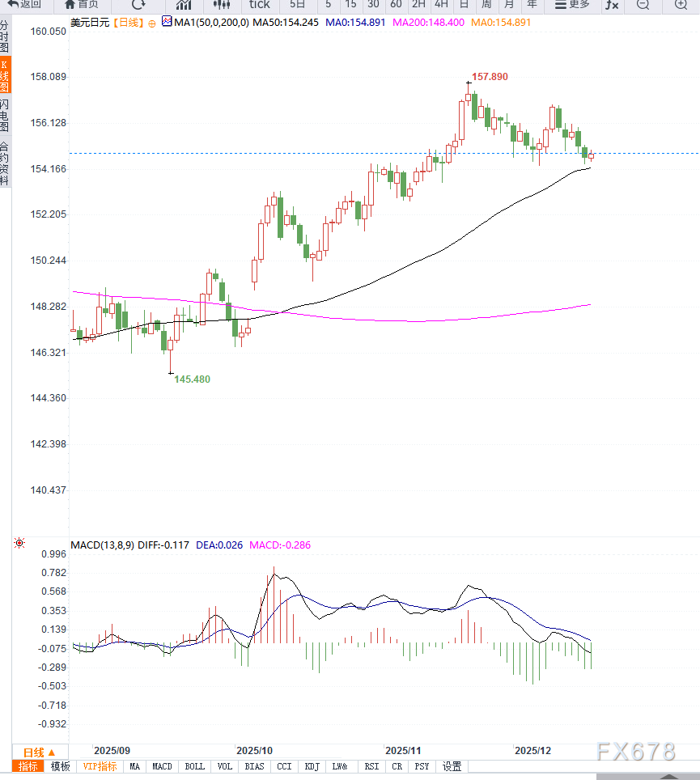Select the 4H timeframe

click(x=441, y=5)
